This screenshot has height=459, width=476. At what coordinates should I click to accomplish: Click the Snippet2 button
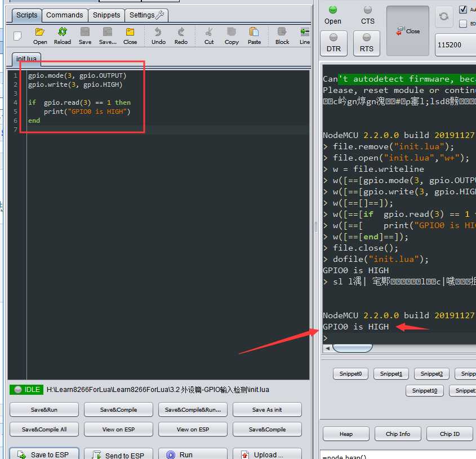pos(431,374)
